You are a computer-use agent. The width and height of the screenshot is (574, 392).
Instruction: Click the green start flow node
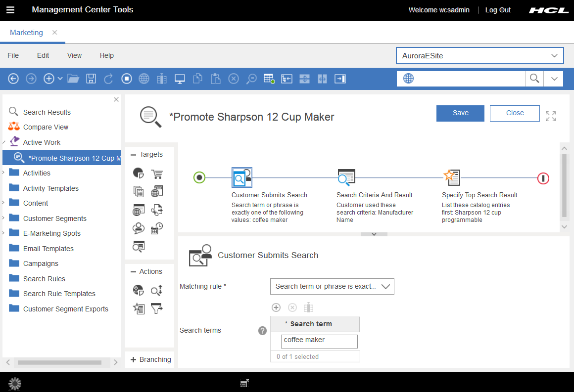pyautogui.click(x=199, y=178)
